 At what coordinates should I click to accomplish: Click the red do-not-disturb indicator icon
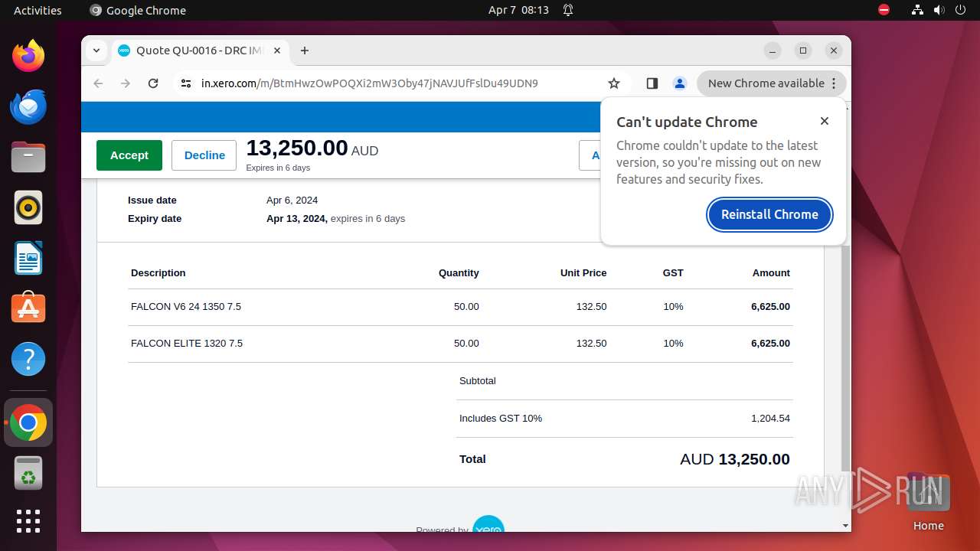click(884, 10)
